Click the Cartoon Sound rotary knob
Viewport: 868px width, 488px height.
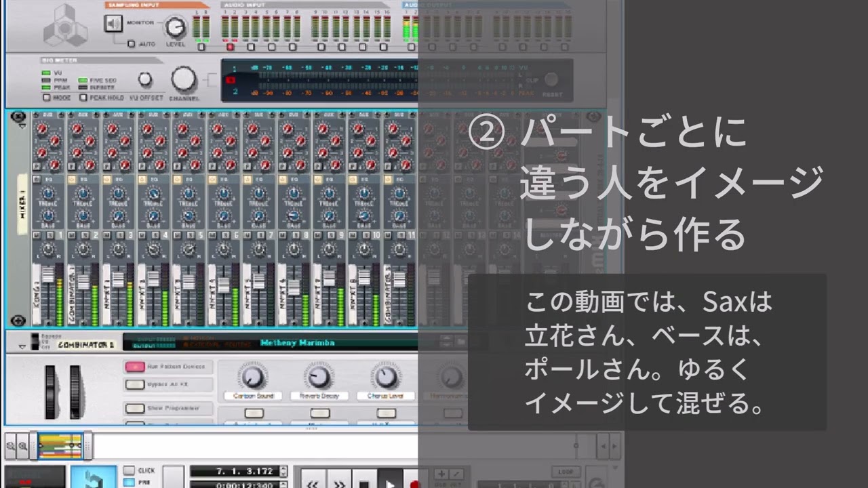[x=252, y=376]
